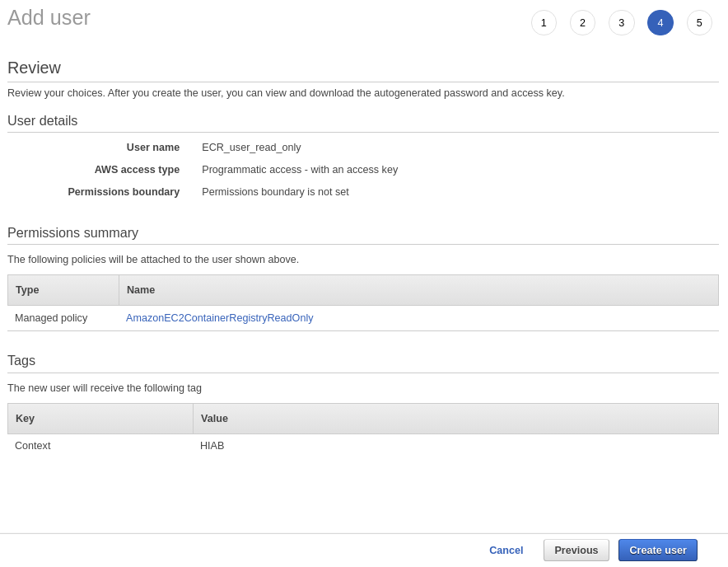Click the Name column header
Image resolution: width=728 pixels, height=567 pixels.
(140, 290)
